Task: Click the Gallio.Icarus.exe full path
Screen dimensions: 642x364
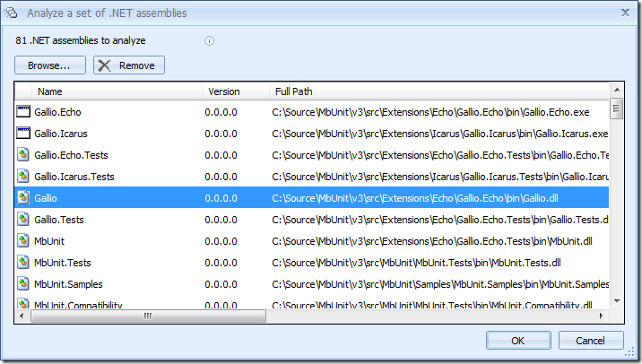Action: coord(440,134)
